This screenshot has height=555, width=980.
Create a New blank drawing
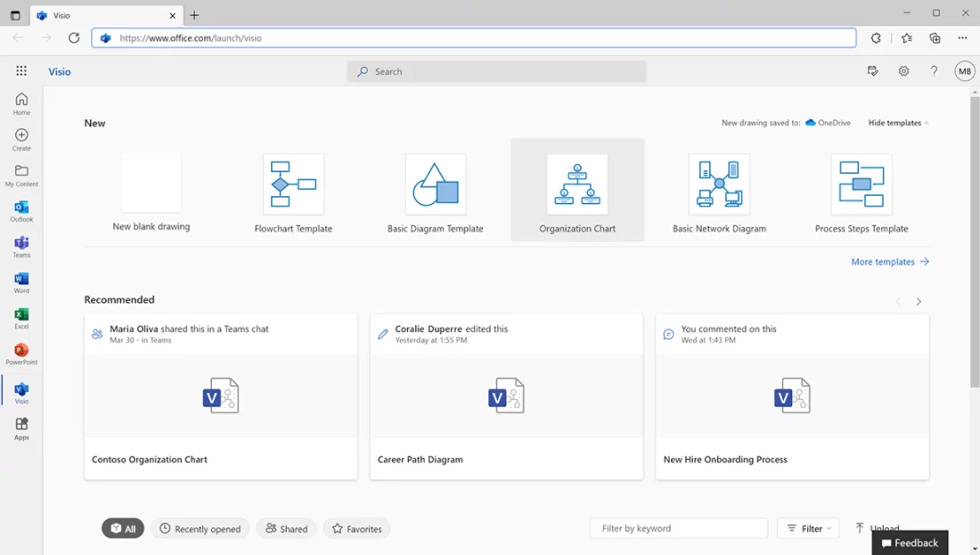pos(151,192)
